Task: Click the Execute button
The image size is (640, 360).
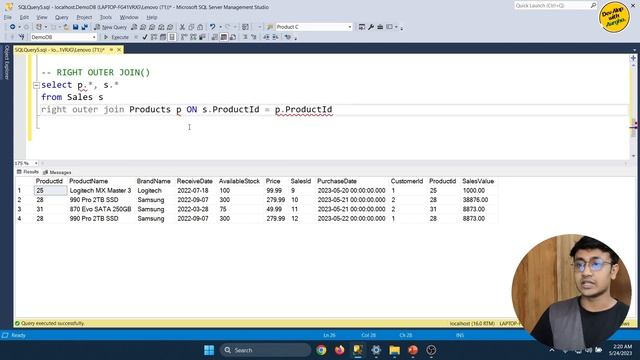Action: click(116, 37)
